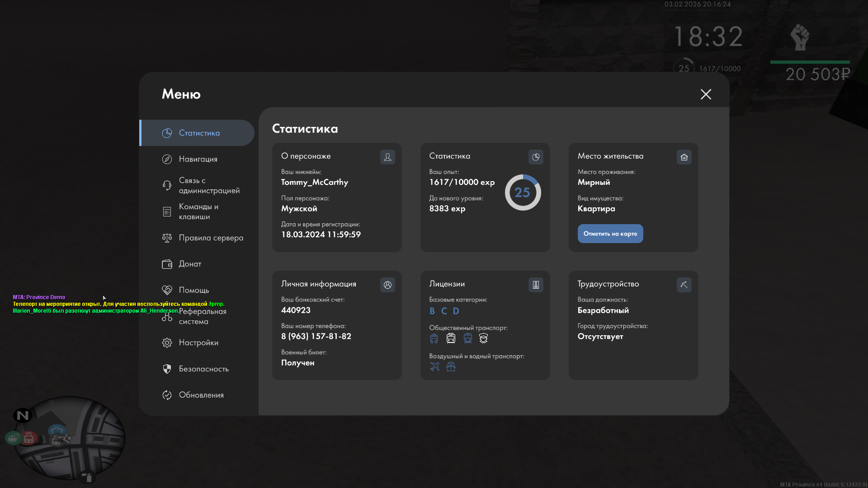The image size is (868, 488).
Task: Switch to Безопасность section
Action: (203, 369)
